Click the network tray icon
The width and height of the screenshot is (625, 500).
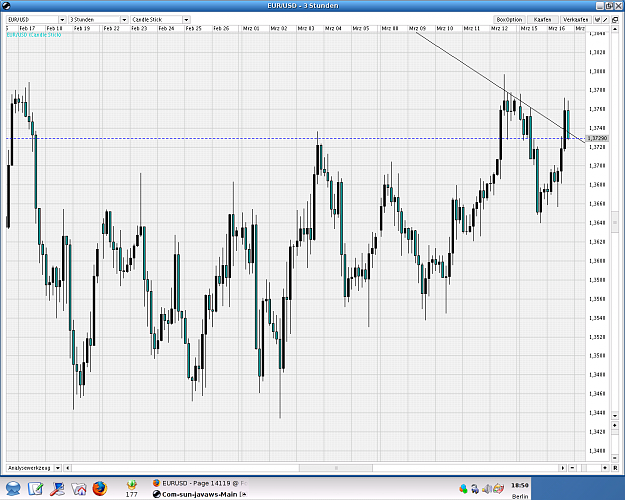[475, 488]
